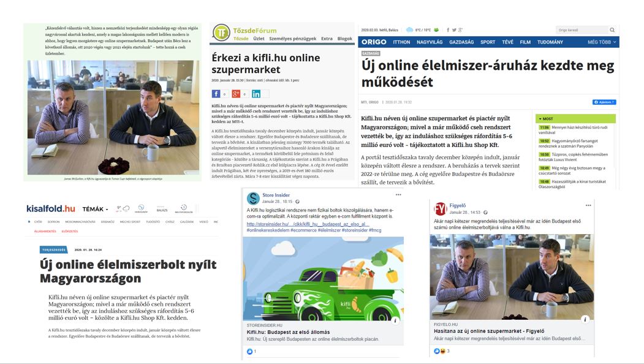Share the TőzsdeFórum article on Facebook
The image size is (644, 364).
pyautogui.click(x=216, y=94)
